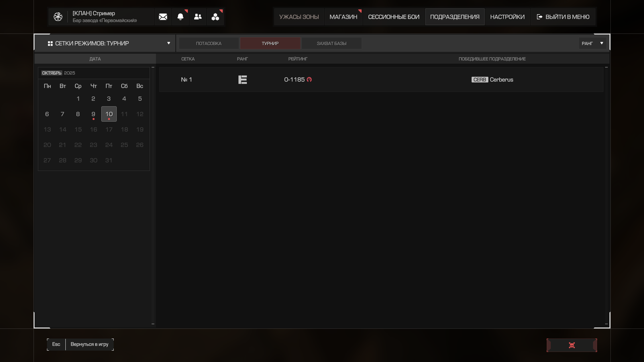The image size is (644, 362).
Task: Open the notifications bell icon
Action: [x=180, y=17]
